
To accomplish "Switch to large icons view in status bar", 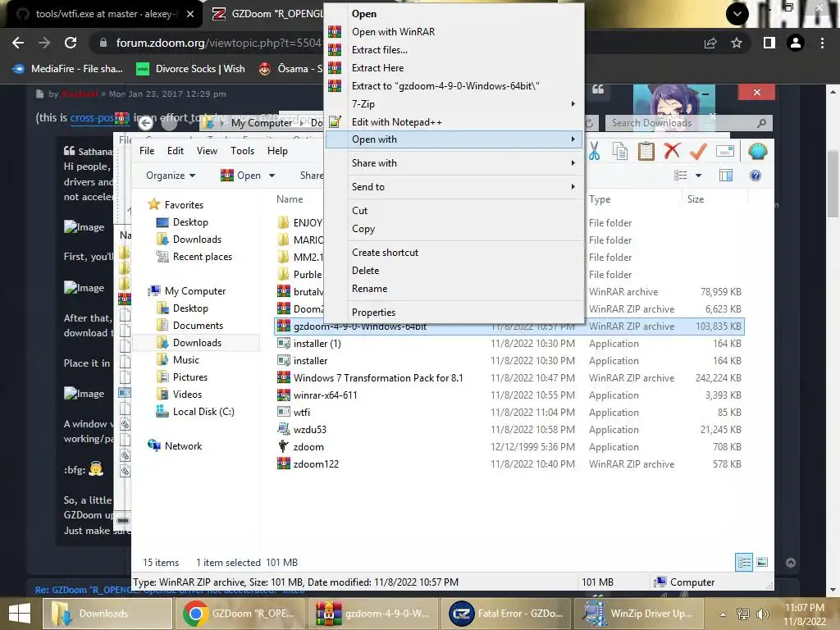I will [762, 562].
